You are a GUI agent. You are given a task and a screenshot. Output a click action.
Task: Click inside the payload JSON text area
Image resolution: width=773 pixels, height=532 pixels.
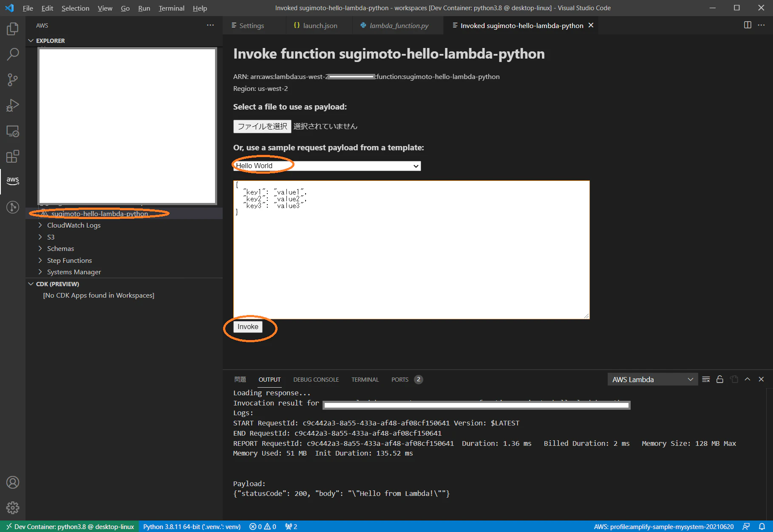(x=411, y=250)
